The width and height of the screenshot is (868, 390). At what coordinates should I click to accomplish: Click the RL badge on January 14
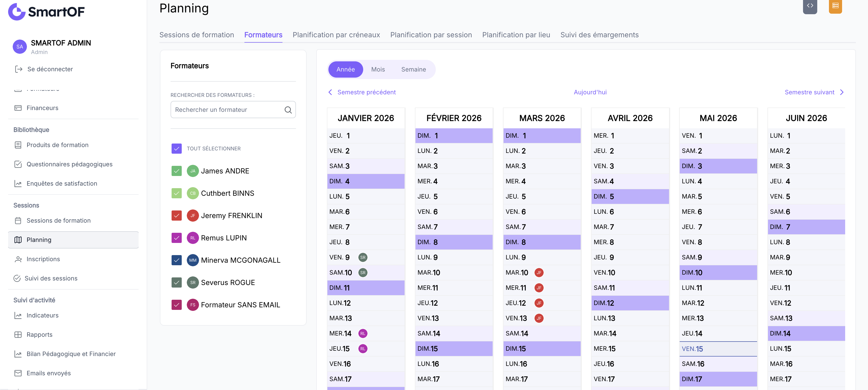click(x=363, y=333)
